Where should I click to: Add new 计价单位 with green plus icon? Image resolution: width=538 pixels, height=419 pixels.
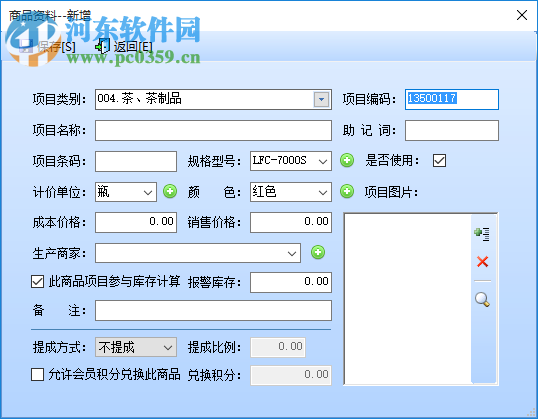(x=170, y=191)
